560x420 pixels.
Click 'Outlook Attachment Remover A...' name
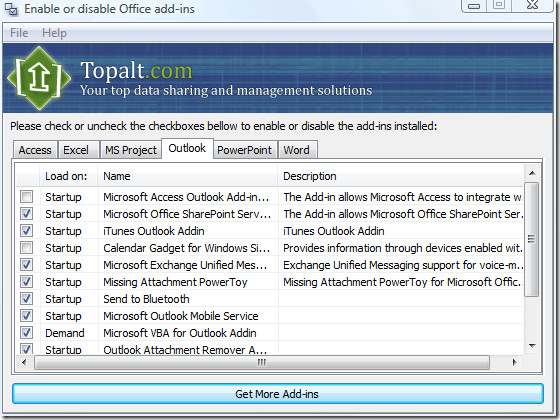pos(185,349)
